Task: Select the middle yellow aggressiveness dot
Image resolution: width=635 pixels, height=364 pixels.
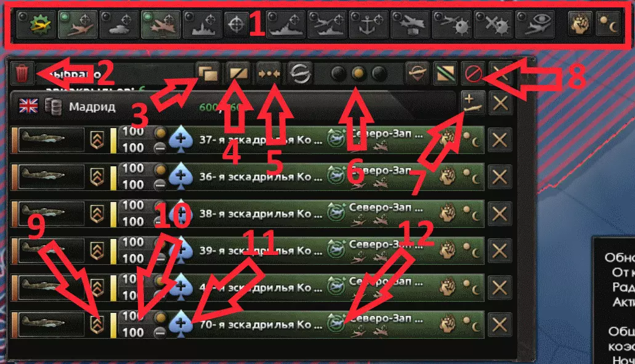Action: (358, 74)
